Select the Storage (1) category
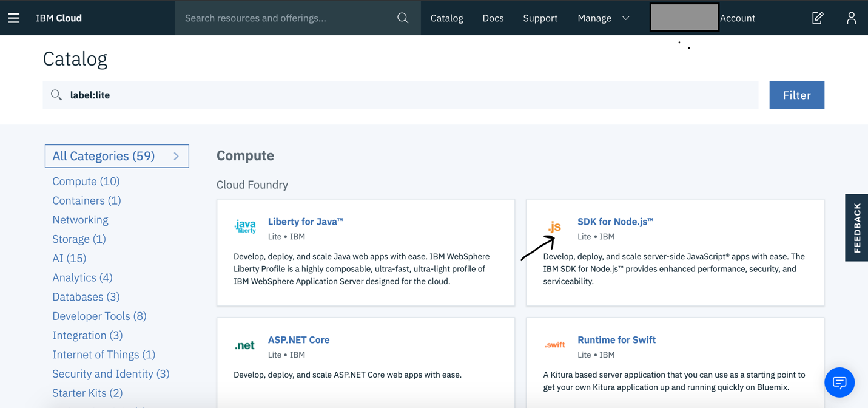The width and height of the screenshot is (868, 408). pyautogui.click(x=79, y=239)
